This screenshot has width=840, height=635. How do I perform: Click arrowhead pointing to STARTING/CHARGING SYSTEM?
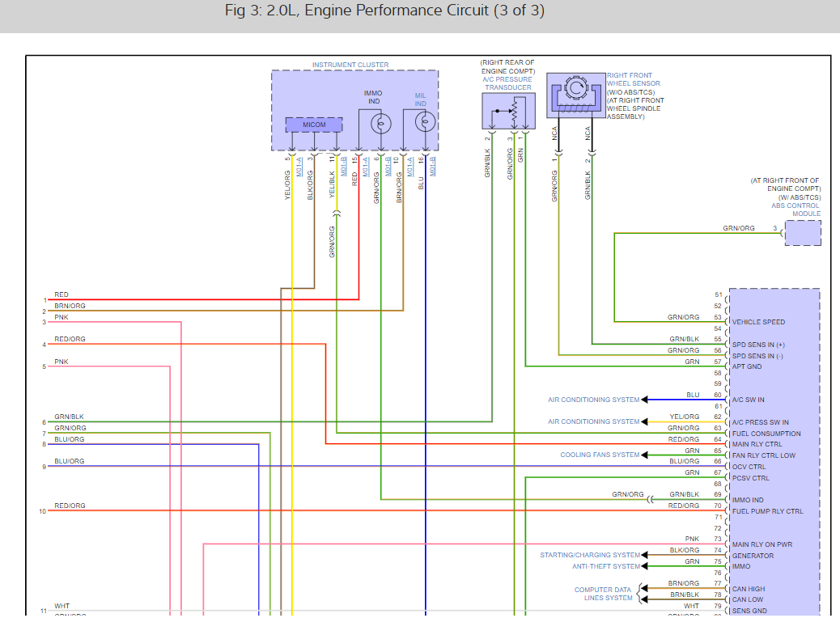click(x=644, y=555)
